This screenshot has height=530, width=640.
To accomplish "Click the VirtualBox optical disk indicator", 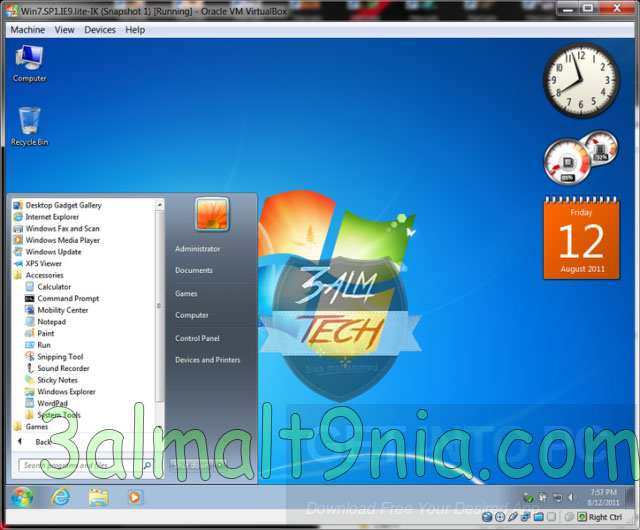I will (x=500, y=517).
